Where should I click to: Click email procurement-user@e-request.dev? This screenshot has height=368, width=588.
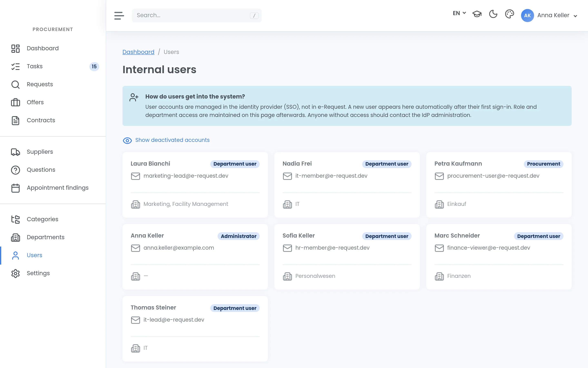click(493, 176)
